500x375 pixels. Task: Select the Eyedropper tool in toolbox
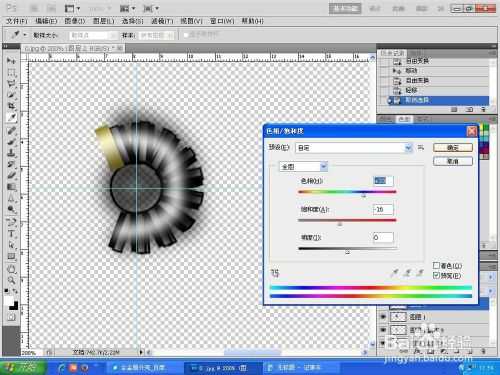coord(11,117)
